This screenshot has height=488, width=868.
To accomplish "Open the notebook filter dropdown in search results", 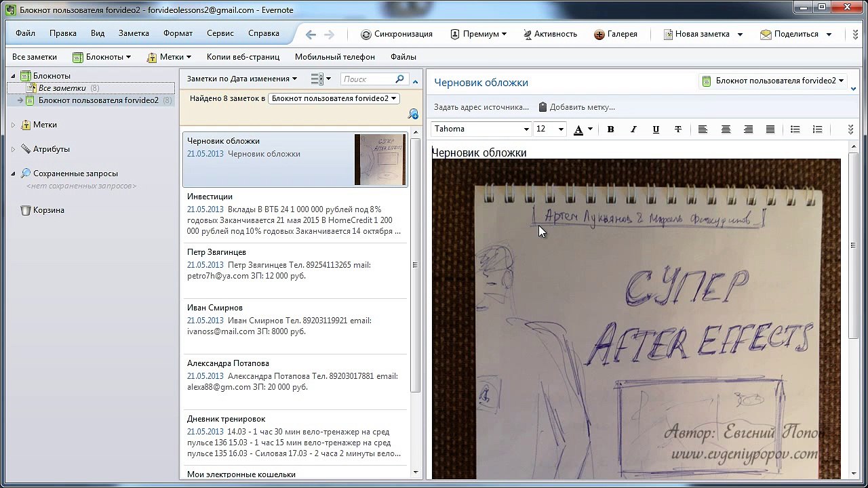I will (334, 98).
